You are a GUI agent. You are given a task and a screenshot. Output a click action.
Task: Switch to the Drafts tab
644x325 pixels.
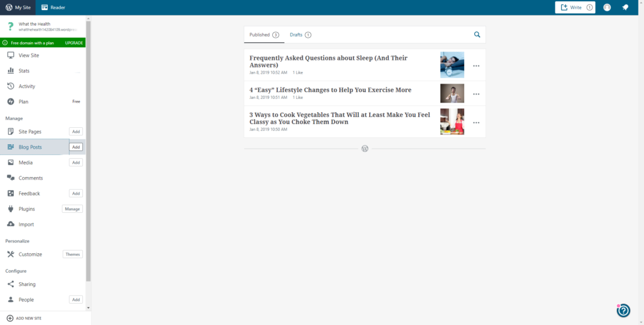[300, 35]
